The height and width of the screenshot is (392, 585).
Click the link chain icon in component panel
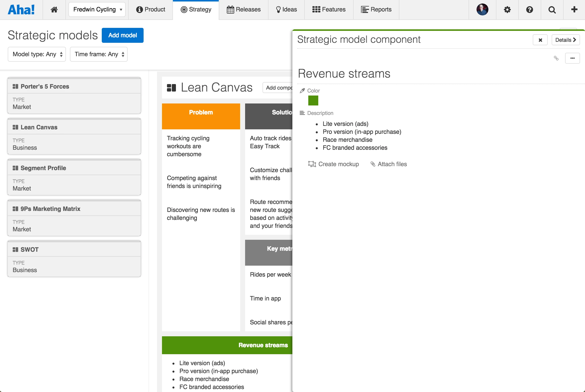tap(556, 58)
